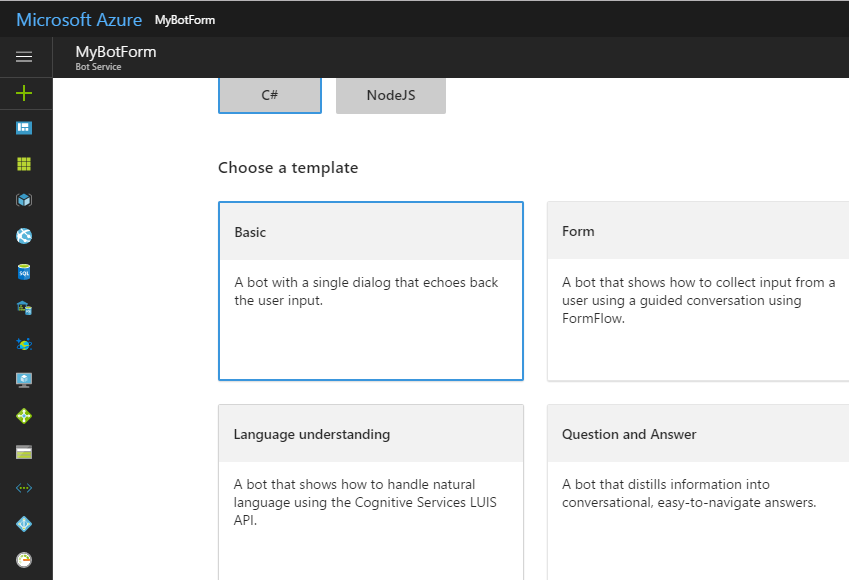Image resolution: width=849 pixels, height=580 pixels.
Task: Open Virtual networks dotted arrows icon
Action: click(24, 488)
